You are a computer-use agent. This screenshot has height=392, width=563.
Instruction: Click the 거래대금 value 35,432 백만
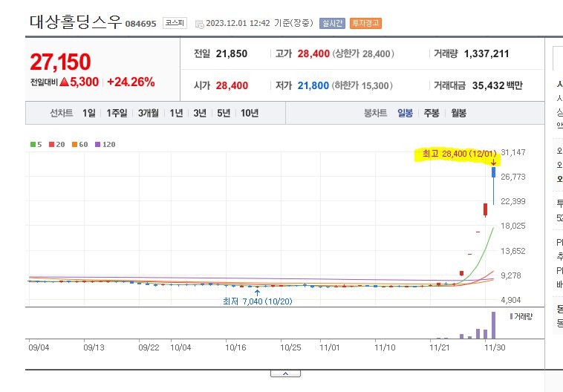pyautogui.click(x=498, y=85)
